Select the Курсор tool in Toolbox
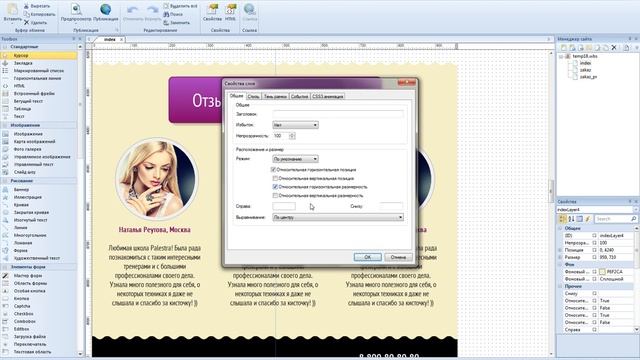 pyautogui.click(x=39, y=55)
